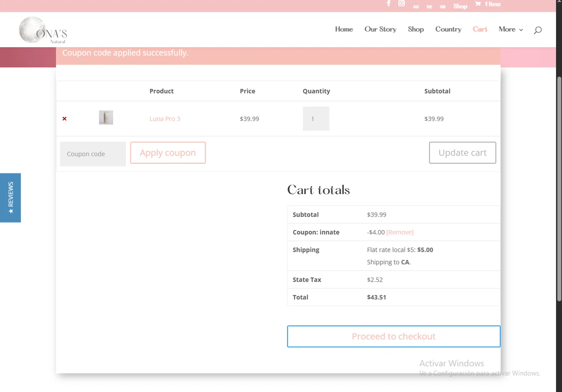Select the Cart navigation item
Screen dimensions: 562x392
tap(480, 29)
